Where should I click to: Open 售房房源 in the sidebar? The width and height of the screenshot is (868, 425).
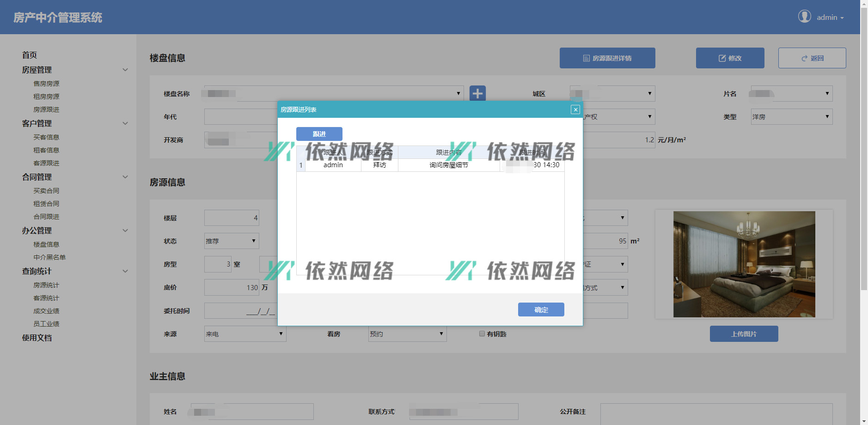46,84
